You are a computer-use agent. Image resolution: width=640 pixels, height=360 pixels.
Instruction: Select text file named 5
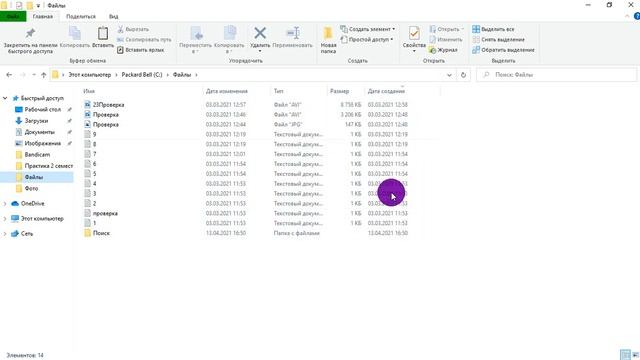pos(94,174)
